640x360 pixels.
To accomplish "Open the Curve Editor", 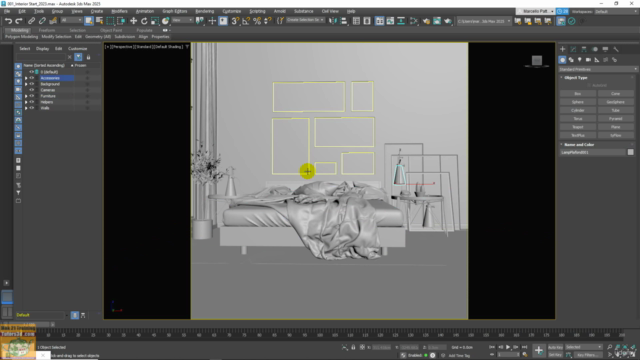I will pyautogui.click(x=390, y=21).
